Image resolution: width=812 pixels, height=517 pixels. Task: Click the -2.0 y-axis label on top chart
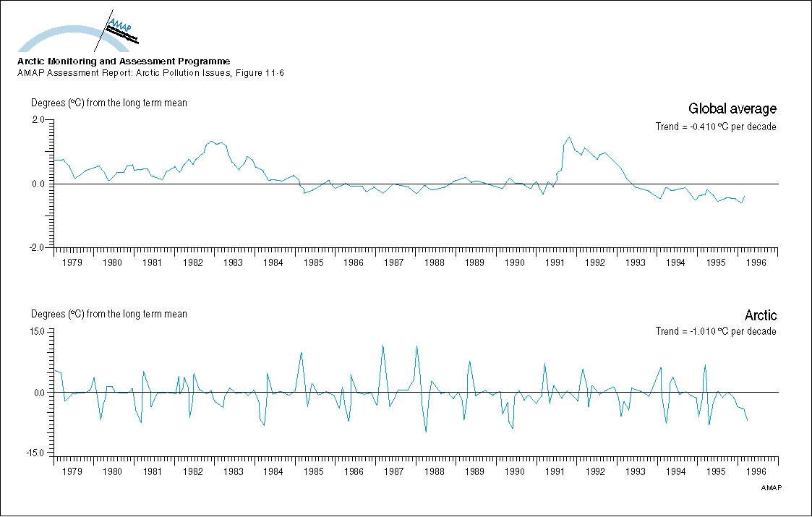pyautogui.click(x=36, y=248)
